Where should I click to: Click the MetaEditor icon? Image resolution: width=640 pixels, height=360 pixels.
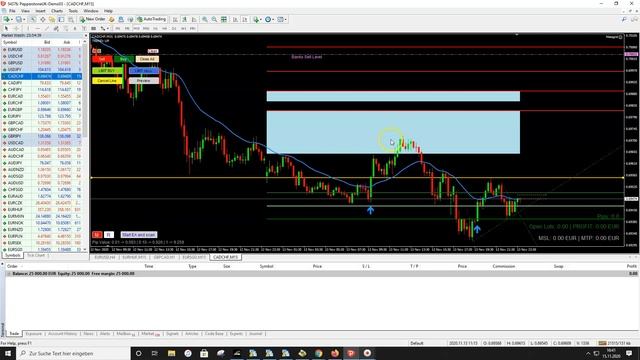(x=111, y=19)
